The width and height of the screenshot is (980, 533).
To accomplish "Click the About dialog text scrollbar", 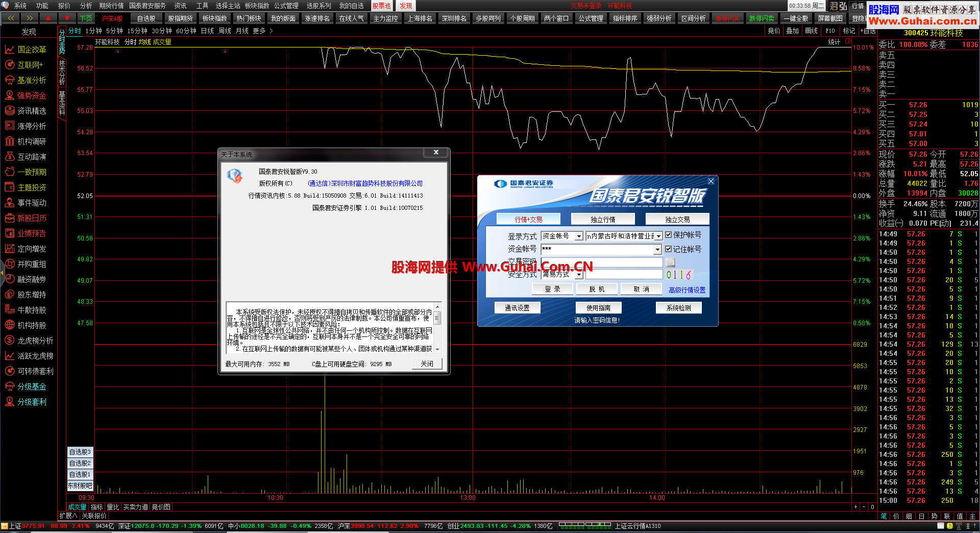I will [x=437, y=328].
